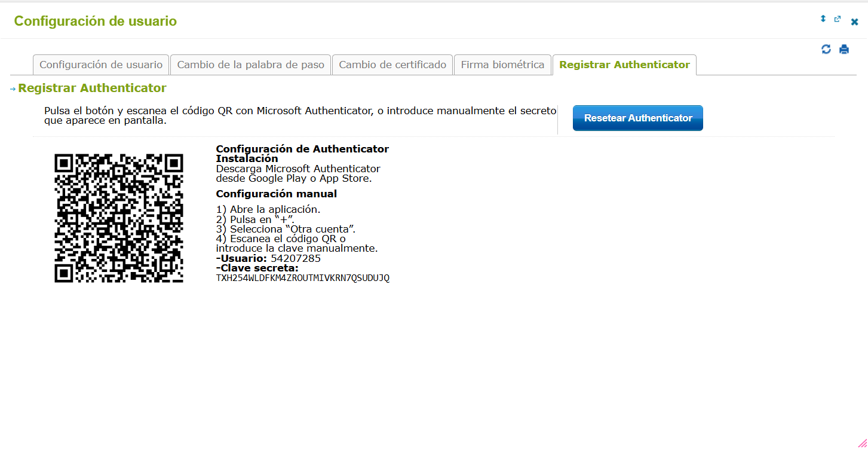Screen dimensions: 868x449
Task: Click the Instalación heading
Action: [x=247, y=158]
